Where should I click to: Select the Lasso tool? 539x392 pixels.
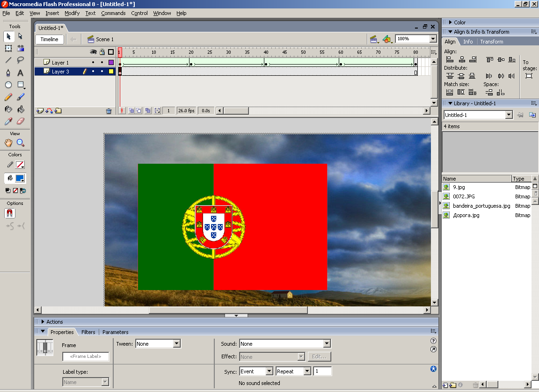coord(20,60)
